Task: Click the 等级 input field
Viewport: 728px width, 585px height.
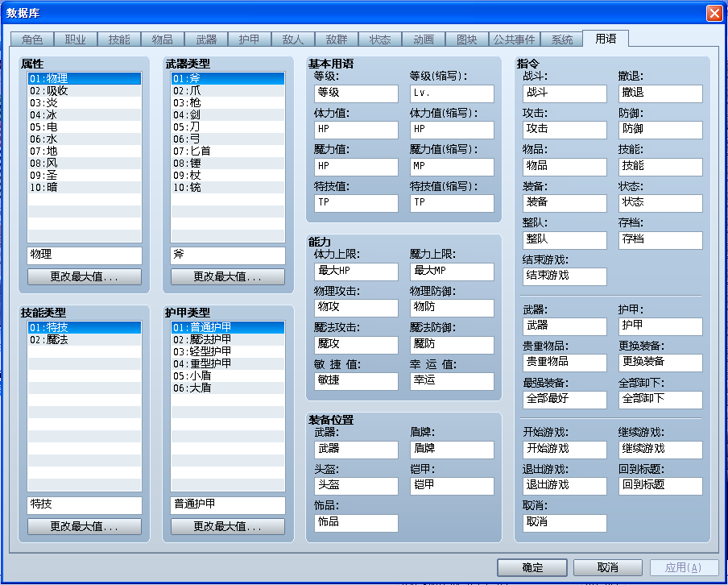Action: pos(356,93)
